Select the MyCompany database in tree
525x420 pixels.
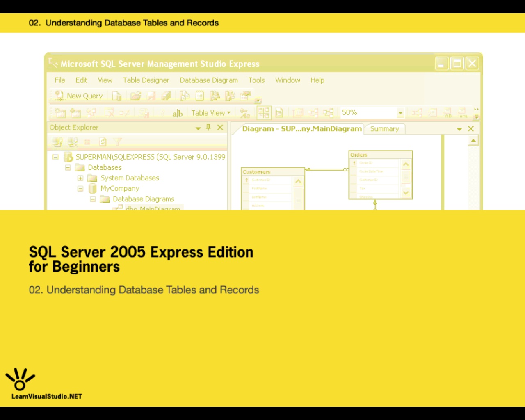[x=120, y=189]
